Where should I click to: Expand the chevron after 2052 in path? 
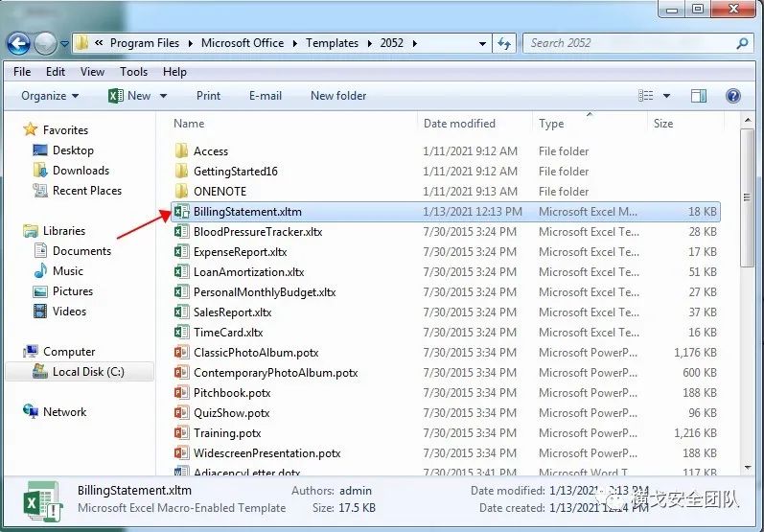point(415,43)
